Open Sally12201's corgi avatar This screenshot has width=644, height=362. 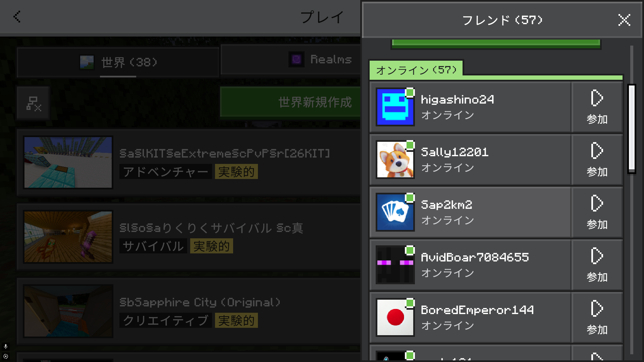coord(395,160)
